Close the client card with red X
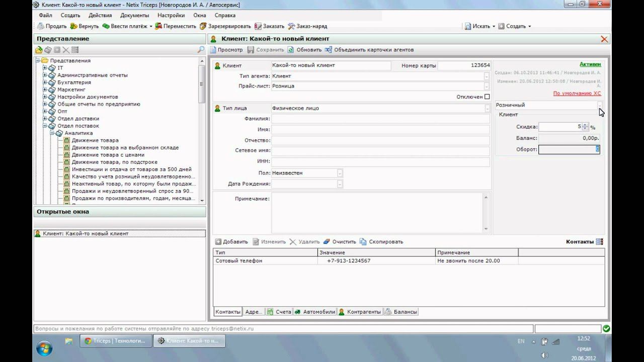 604,39
